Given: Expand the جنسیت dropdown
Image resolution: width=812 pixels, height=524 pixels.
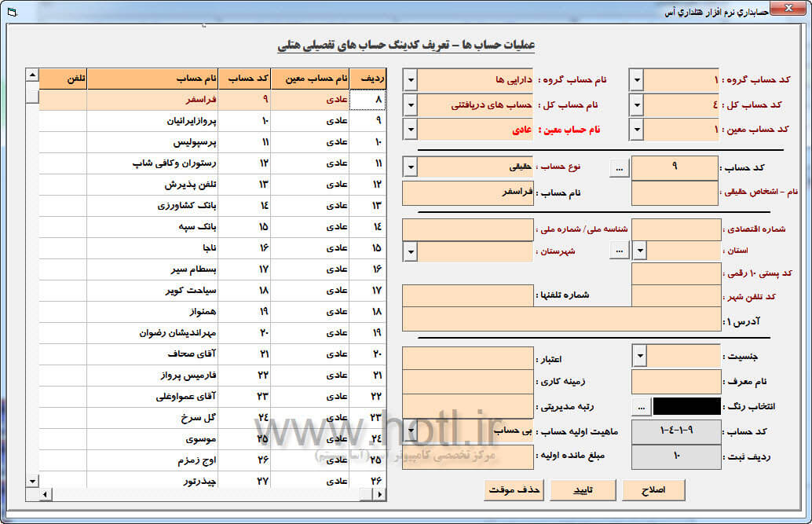Looking at the screenshot, I should [639, 356].
